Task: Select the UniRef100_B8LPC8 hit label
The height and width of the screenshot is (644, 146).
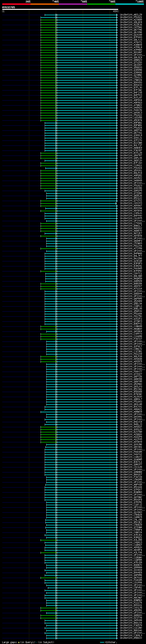Action: point(131,173)
